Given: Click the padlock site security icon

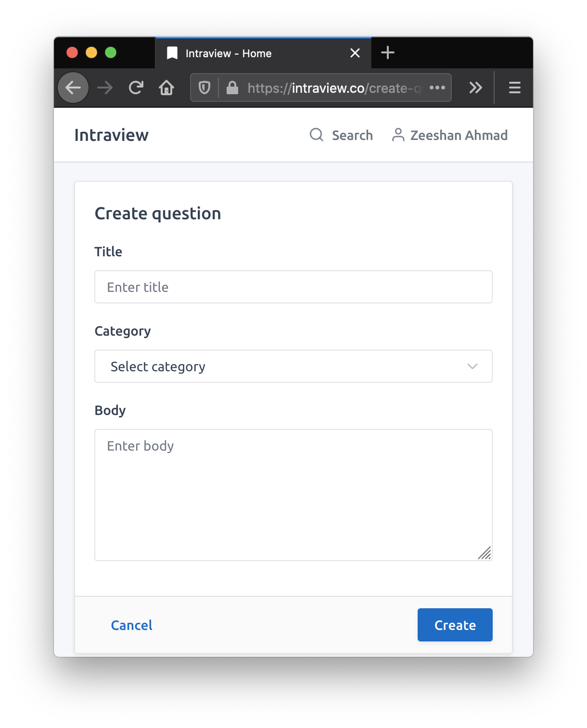Looking at the screenshot, I should pos(233,88).
